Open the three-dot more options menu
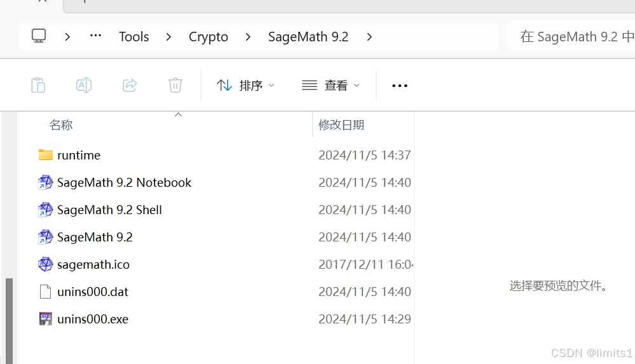Screen dimensions: 635x364 [x=400, y=85]
